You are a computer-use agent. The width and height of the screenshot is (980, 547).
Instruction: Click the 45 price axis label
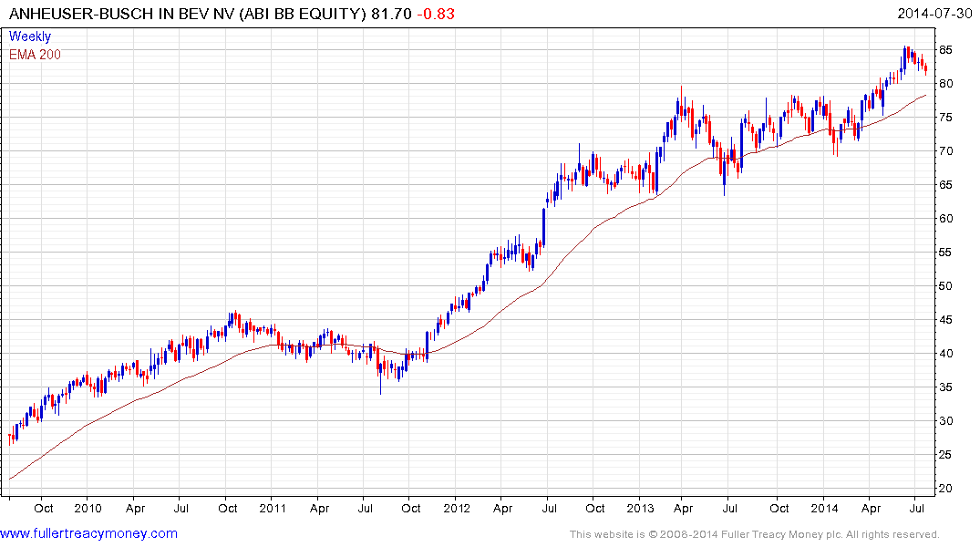click(x=945, y=320)
